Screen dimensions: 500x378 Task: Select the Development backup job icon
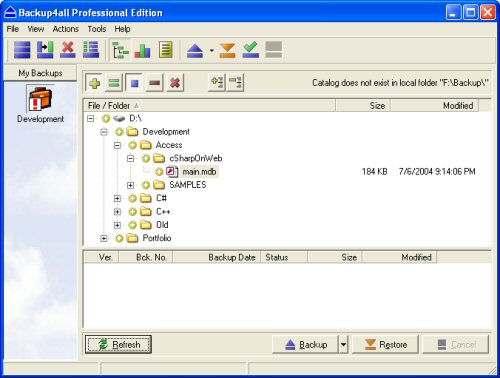40,99
